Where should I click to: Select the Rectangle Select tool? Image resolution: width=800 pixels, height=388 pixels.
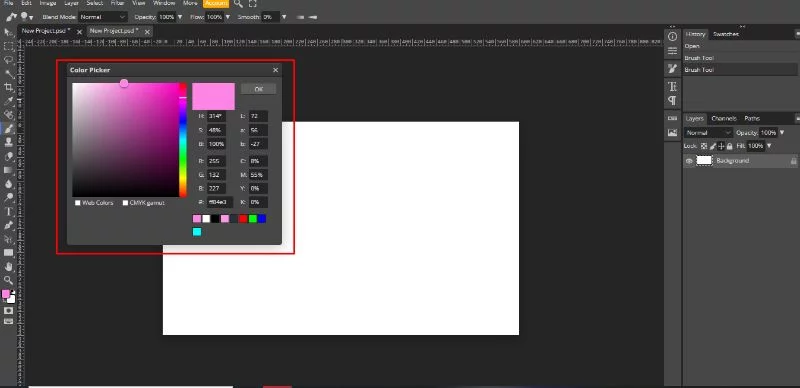click(x=8, y=46)
